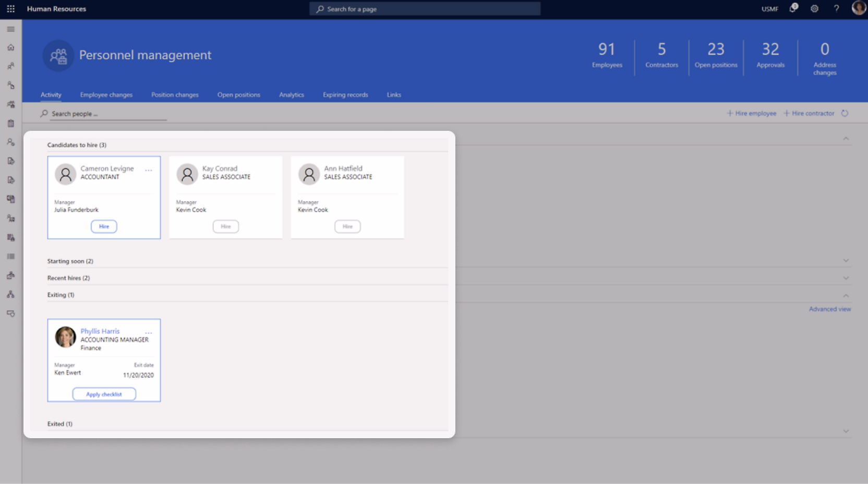Expand the hamburger navigation menu
Screen dimensions: 868x484
tap(10, 29)
